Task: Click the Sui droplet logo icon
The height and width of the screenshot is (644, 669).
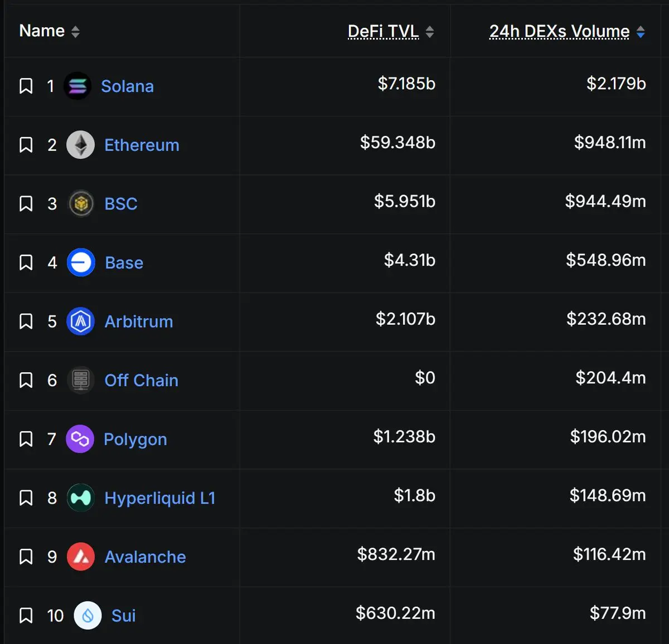Action: tap(88, 616)
